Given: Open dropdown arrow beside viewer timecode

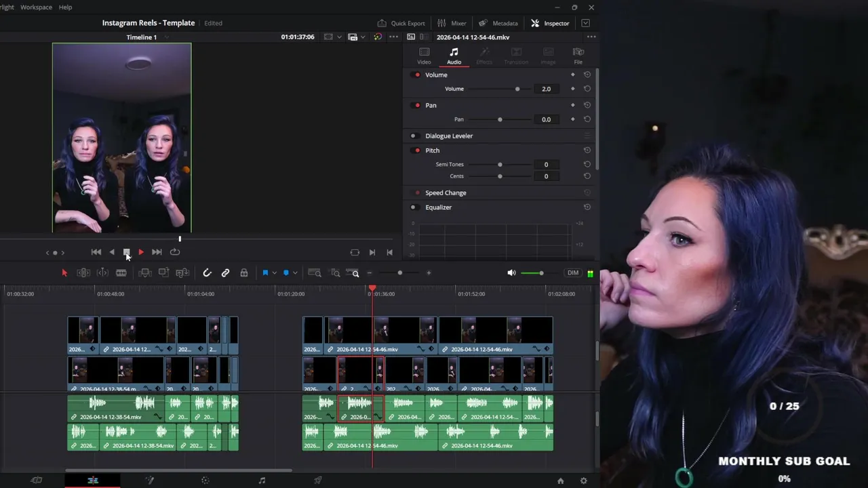Looking at the screenshot, I should [340, 37].
